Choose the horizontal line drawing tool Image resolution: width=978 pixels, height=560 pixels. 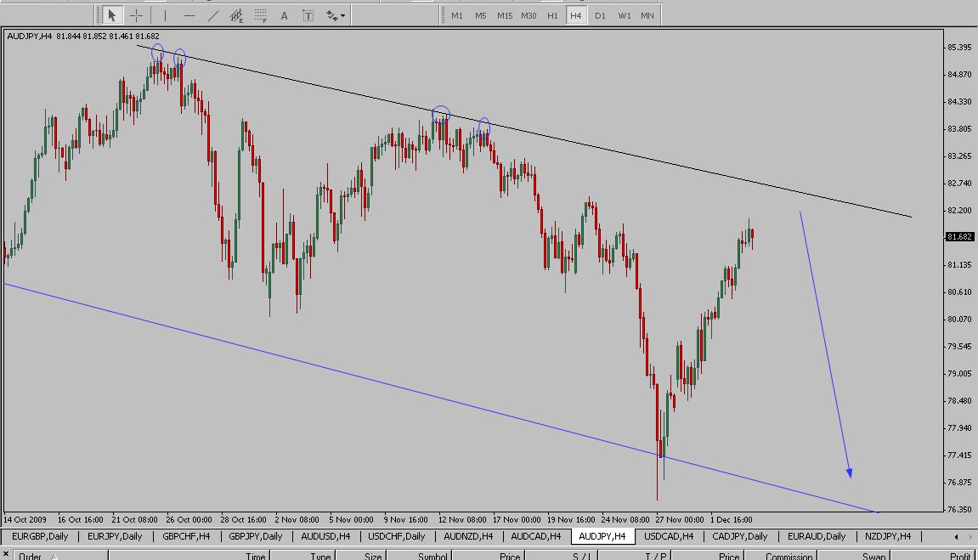coord(189,15)
